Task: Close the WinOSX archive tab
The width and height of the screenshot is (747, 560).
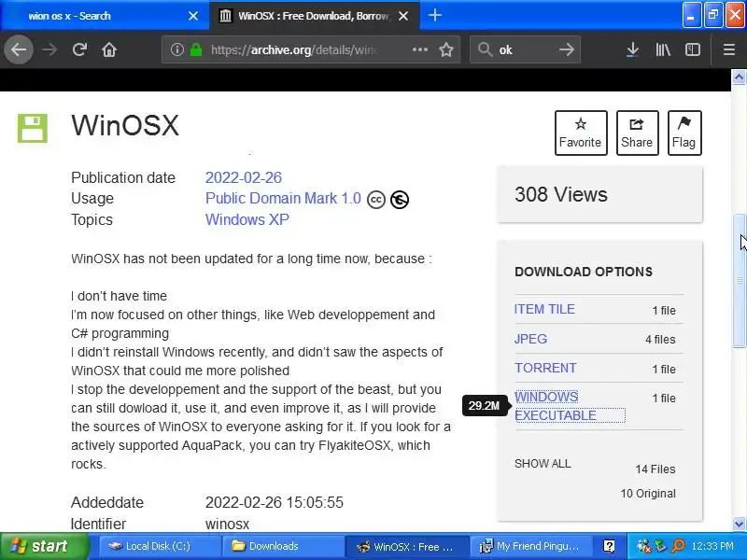Action: (403, 16)
